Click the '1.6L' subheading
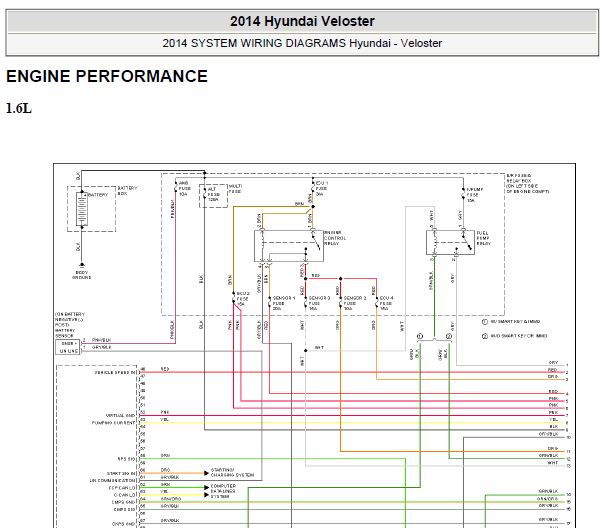616x528 pixels. (18, 109)
